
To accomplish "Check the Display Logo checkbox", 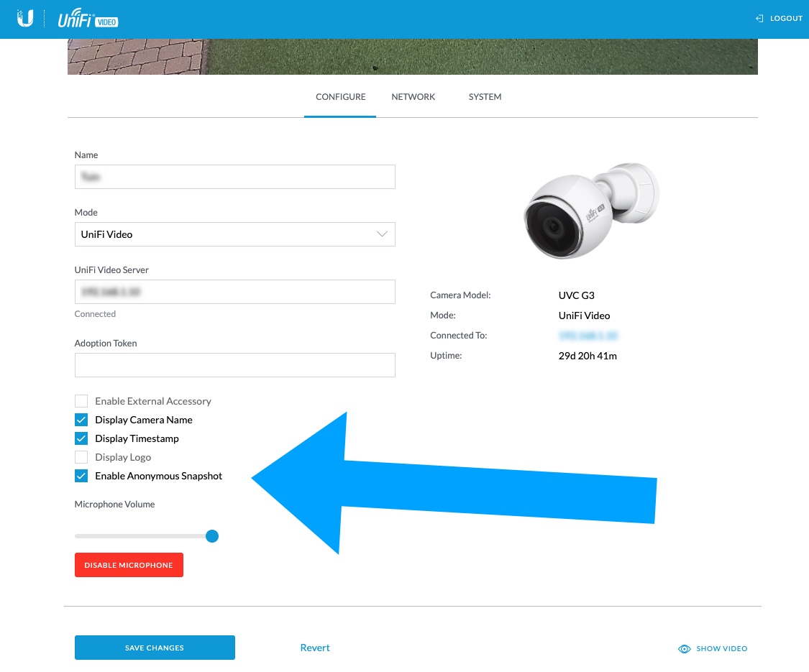I will 81,457.
